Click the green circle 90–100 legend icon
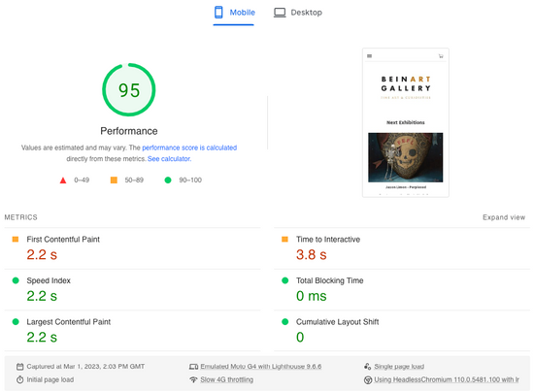This screenshot has width=534, height=392. 168,180
